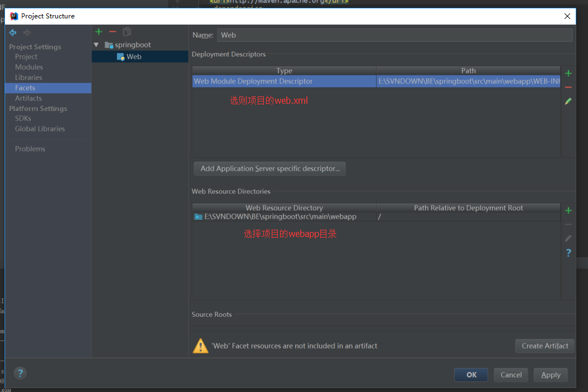Click the Create Artifact button
The width and height of the screenshot is (588, 392).
(x=545, y=346)
